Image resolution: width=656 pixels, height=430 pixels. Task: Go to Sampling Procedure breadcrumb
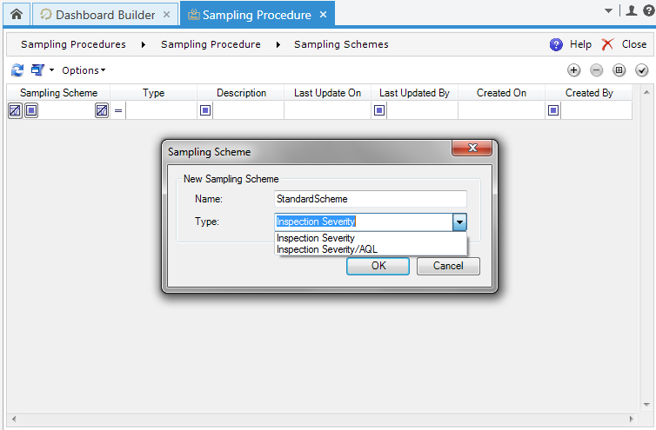(211, 44)
